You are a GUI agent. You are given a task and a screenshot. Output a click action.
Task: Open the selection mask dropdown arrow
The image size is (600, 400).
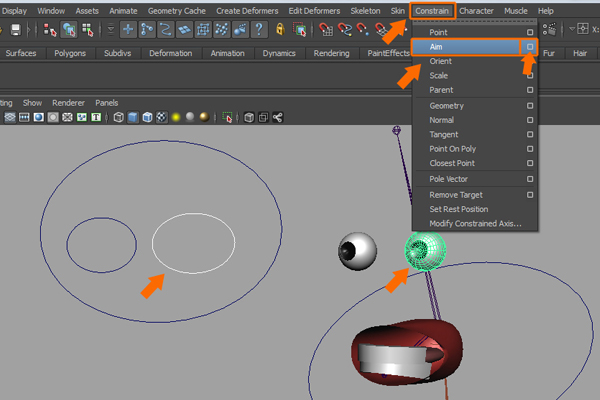[111, 29]
